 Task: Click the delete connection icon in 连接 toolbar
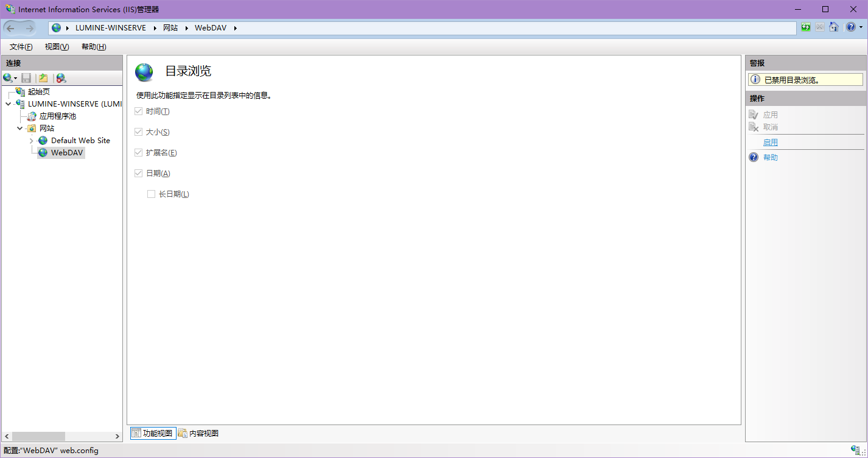coord(61,78)
